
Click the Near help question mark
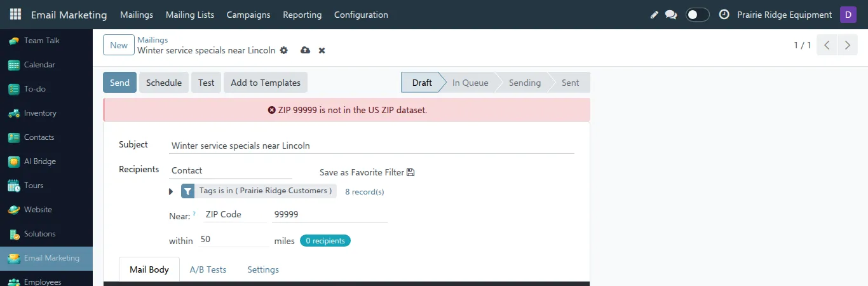(194, 214)
